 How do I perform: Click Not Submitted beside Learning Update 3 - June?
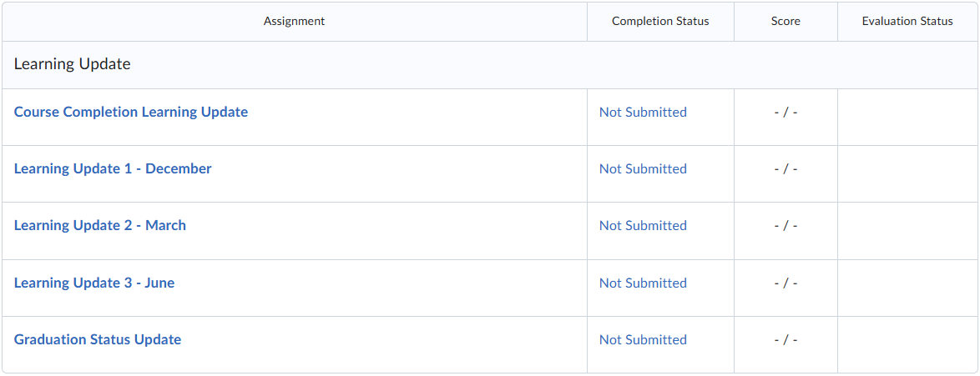click(x=643, y=283)
